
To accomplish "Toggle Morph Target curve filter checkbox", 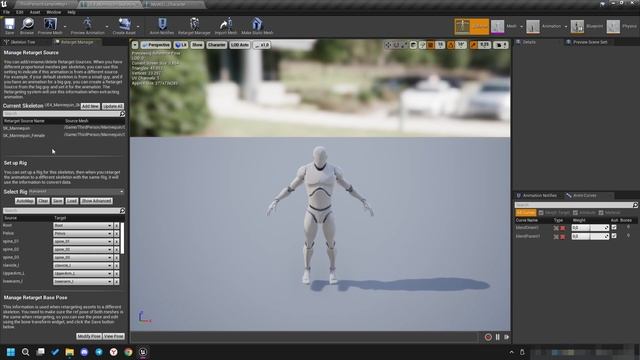I will click(x=541, y=213).
